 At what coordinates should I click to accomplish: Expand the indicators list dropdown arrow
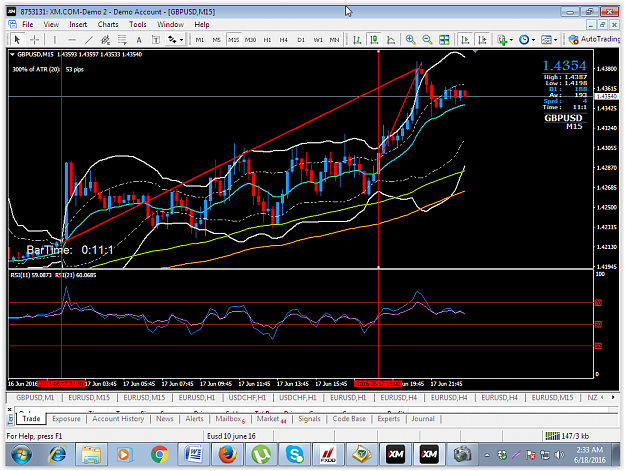tap(511, 40)
